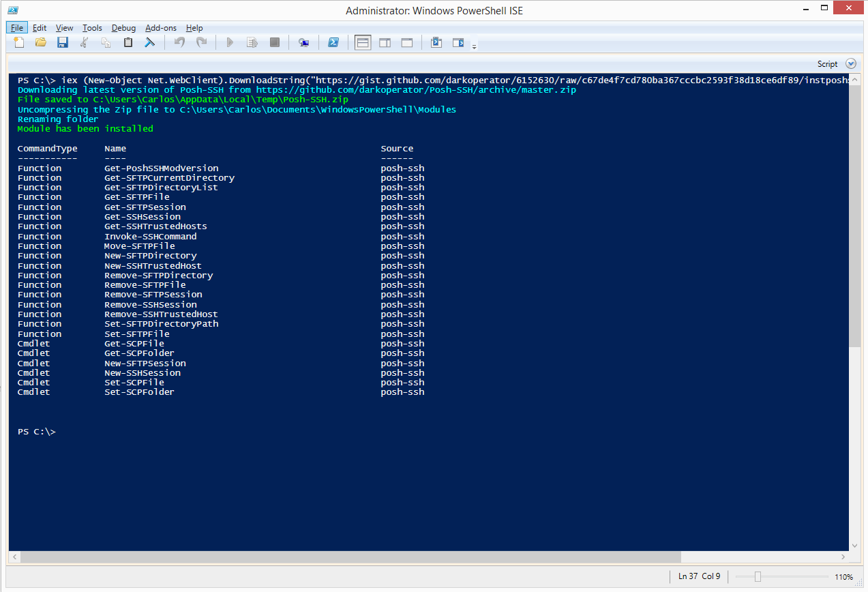The width and height of the screenshot is (868, 592).
Task: Open the toolbar overflow options arrow
Action: tap(475, 46)
